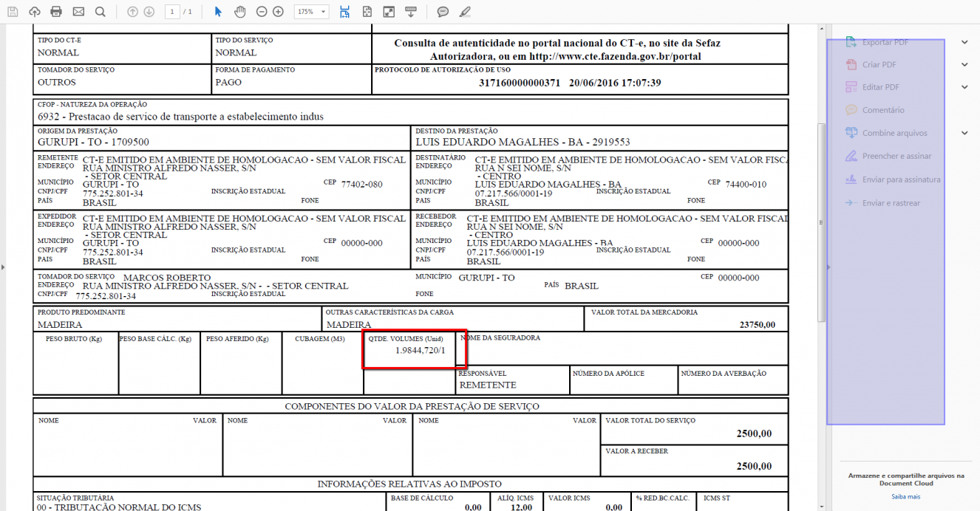This screenshot has width=980, height=511.
Task: Toggle fit width scrolling mode
Action: click(x=344, y=12)
